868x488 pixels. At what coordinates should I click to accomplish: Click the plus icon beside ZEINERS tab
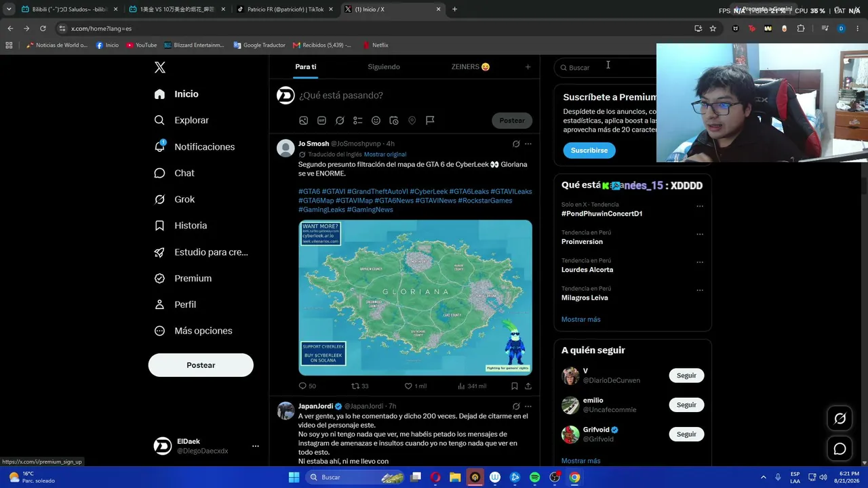528,66
